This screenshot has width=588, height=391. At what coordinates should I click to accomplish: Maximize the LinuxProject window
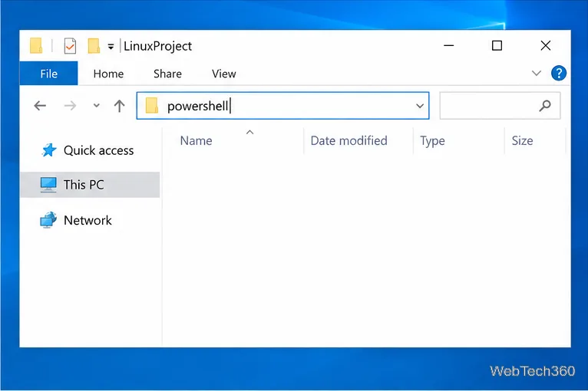tap(497, 46)
